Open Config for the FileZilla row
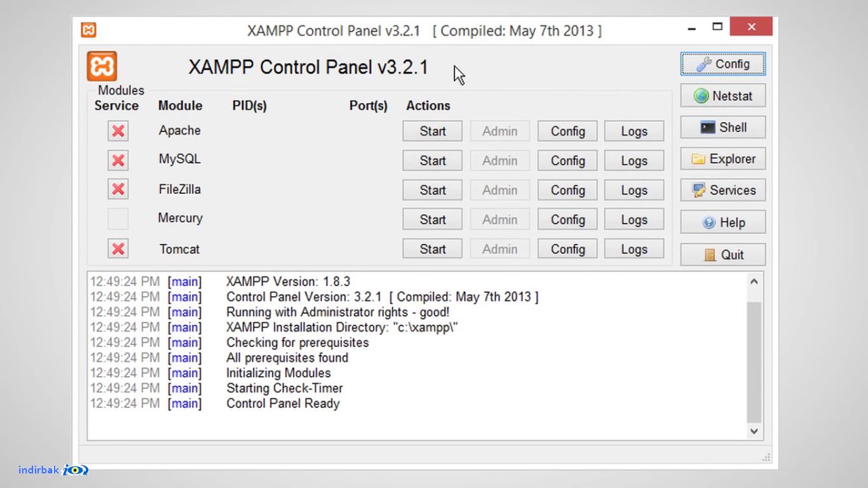868x488 pixels. 567,190
